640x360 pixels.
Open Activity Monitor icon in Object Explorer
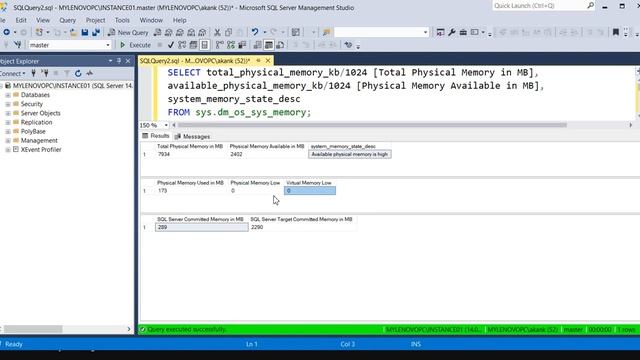(x=89, y=73)
